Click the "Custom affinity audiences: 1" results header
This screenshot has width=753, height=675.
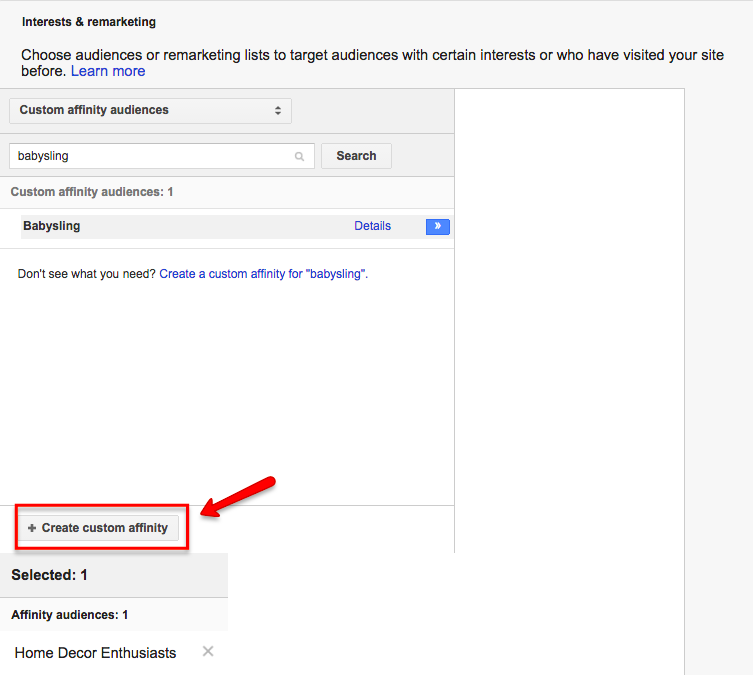point(92,192)
